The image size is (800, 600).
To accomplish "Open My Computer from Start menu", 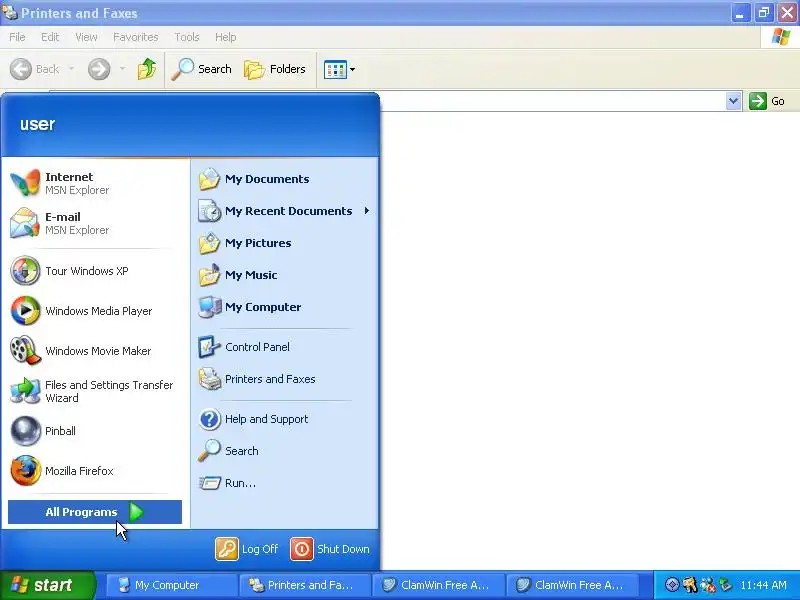I will [285, 307].
